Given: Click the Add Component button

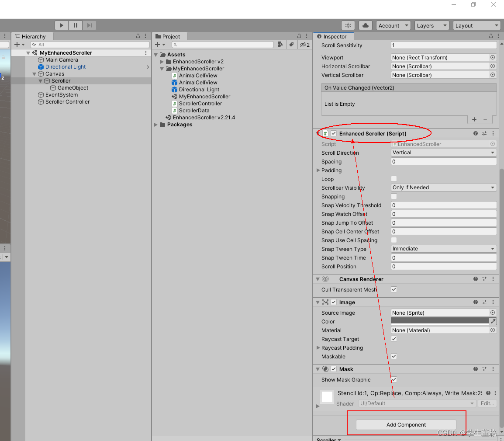Looking at the screenshot, I should pos(406,424).
